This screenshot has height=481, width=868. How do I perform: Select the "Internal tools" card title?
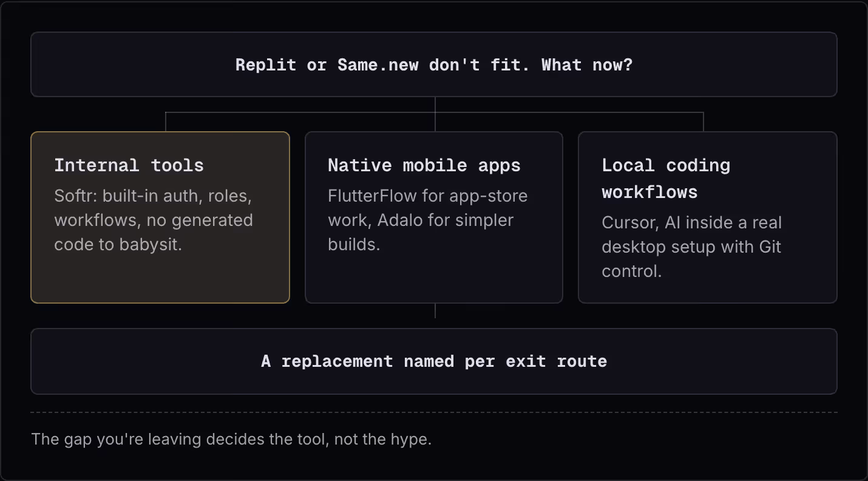(129, 165)
